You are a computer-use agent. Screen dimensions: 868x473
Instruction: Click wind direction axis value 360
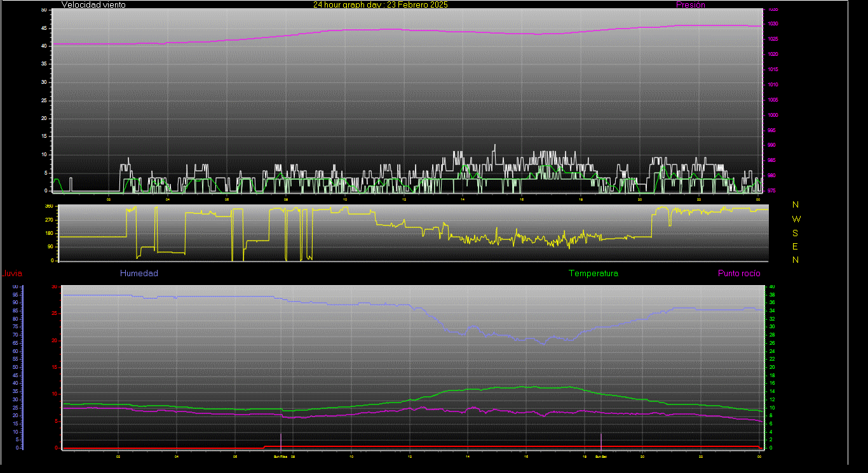(x=49, y=206)
